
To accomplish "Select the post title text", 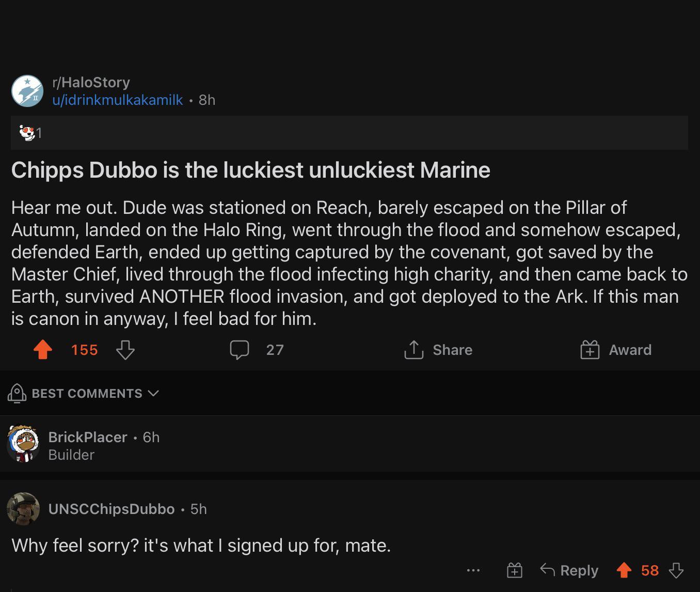I will 251,170.
